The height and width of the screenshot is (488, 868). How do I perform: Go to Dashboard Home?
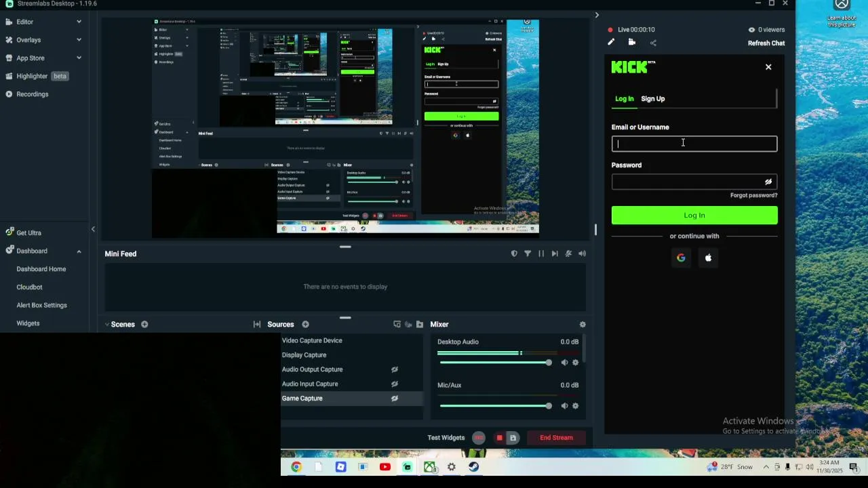click(x=41, y=269)
